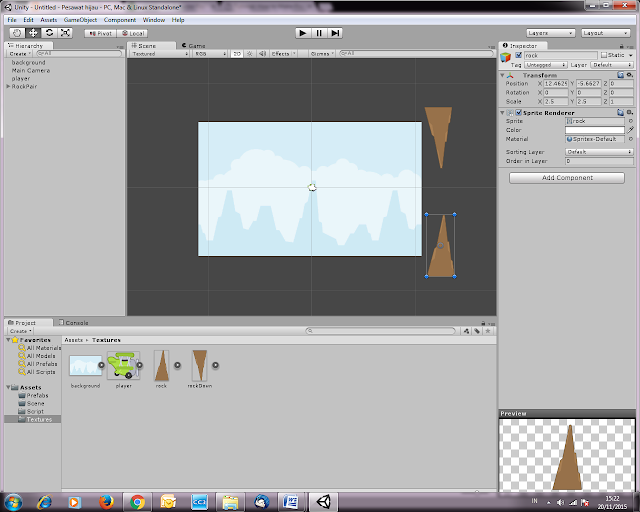Open Hierarchy Create dropdown
This screenshot has height=512, width=640.
[20, 53]
